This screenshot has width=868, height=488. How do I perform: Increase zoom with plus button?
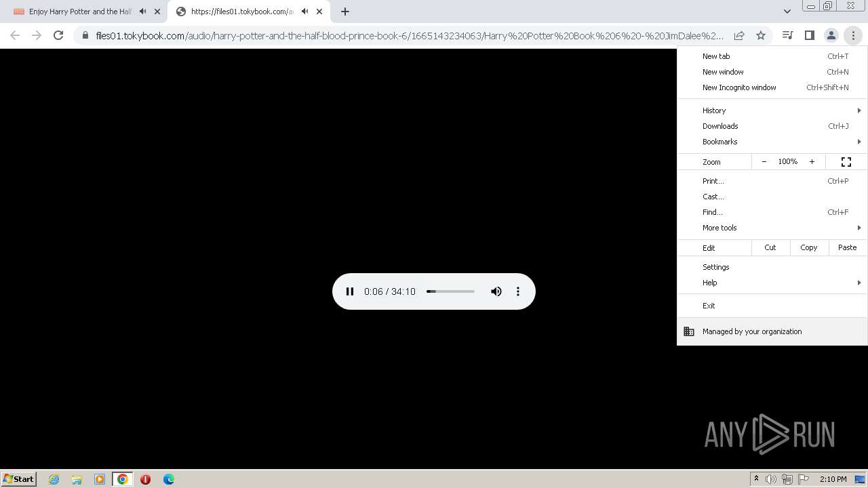(812, 162)
